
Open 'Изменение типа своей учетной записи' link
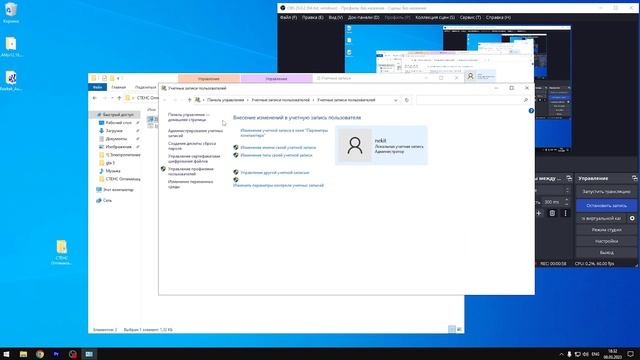pos(276,155)
